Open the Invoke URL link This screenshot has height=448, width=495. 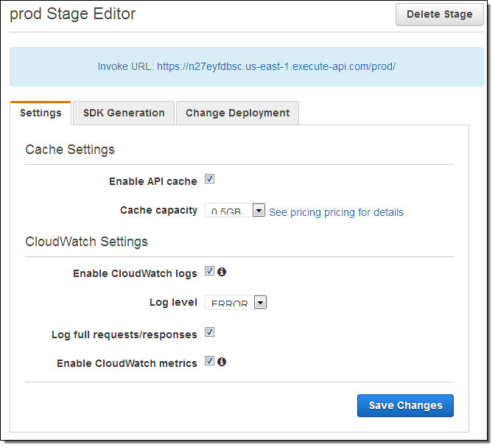point(276,66)
